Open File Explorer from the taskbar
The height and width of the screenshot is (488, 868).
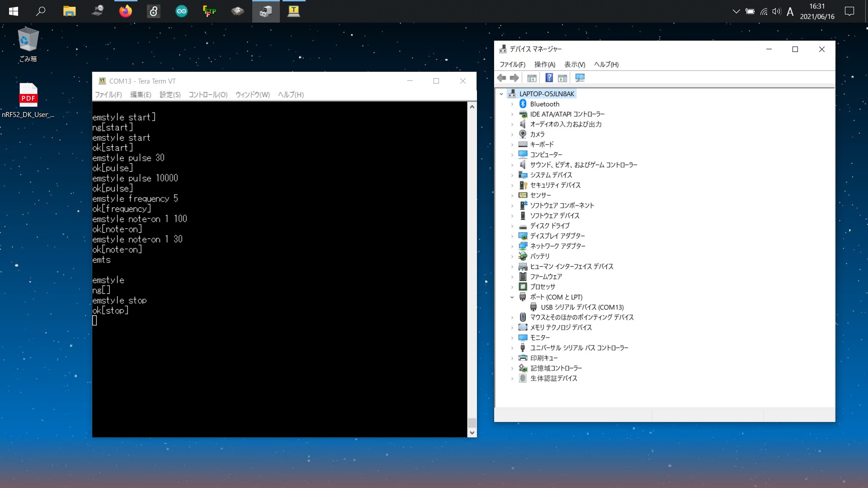click(69, 11)
